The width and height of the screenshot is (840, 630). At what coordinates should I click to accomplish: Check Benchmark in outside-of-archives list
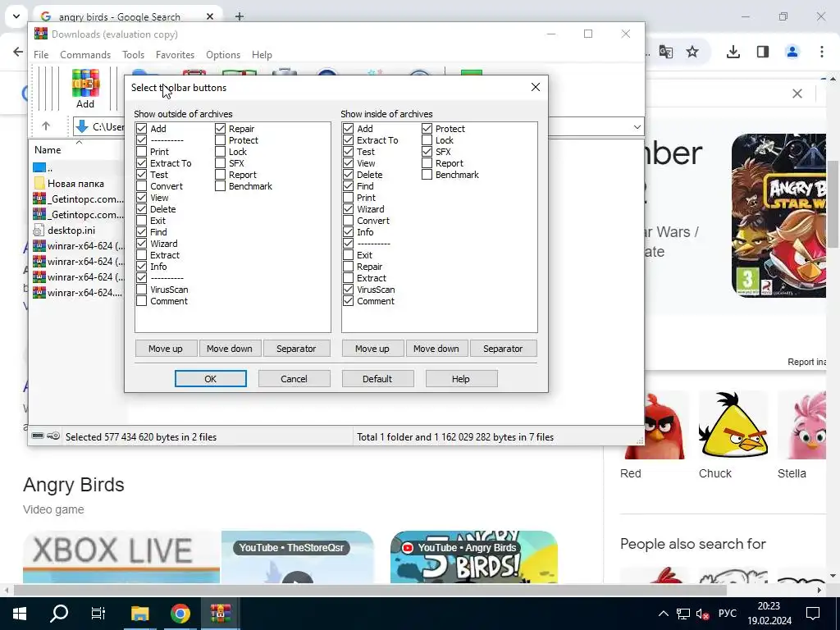pyautogui.click(x=220, y=186)
